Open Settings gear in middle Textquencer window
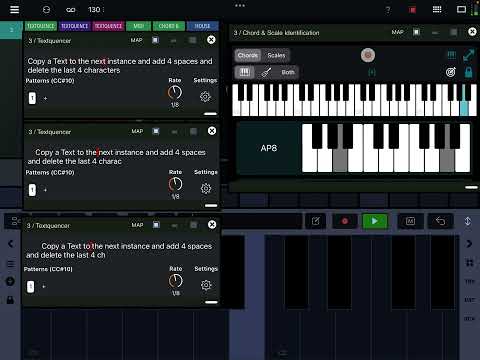 (206, 188)
